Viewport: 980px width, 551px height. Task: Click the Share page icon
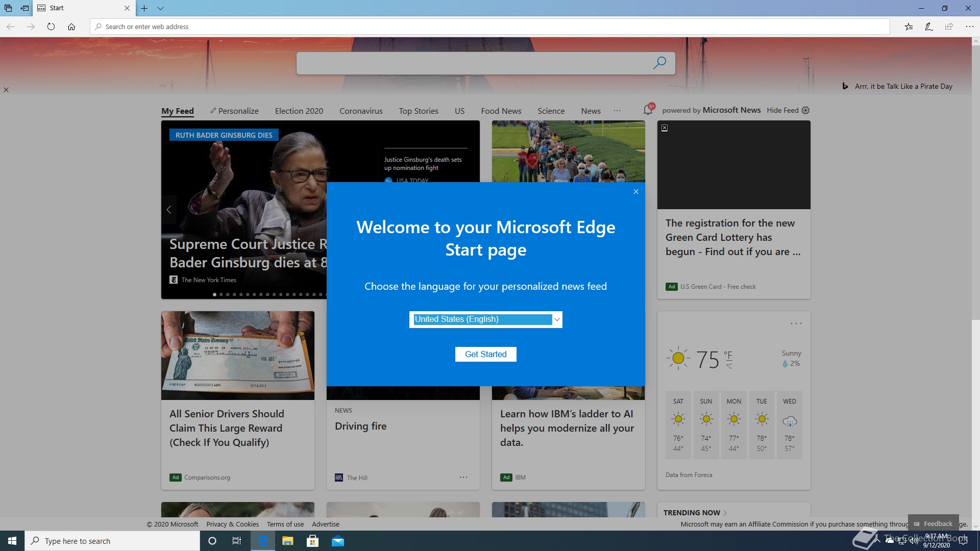point(949,27)
